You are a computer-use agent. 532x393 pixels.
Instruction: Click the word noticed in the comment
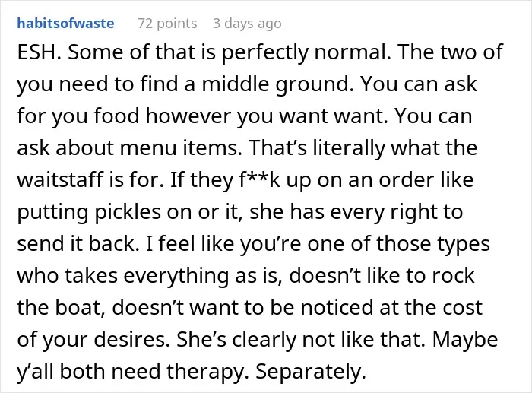pos(337,307)
